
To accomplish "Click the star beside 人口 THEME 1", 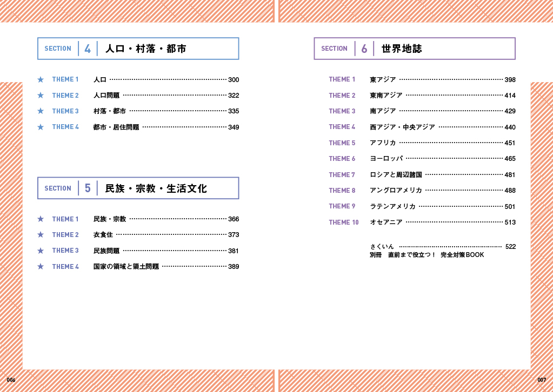I will pyautogui.click(x=41, y=79).
